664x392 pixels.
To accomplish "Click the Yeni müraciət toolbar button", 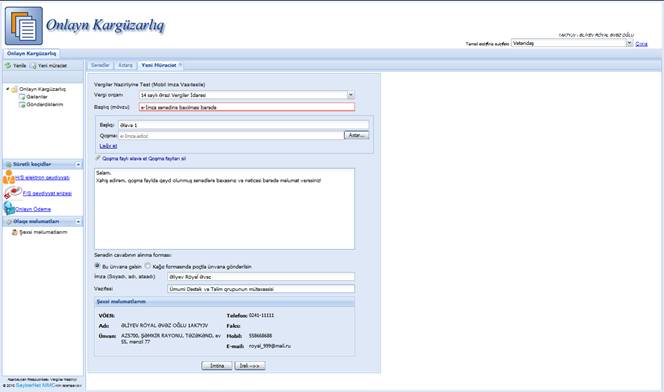I will (x=49, y=66).
